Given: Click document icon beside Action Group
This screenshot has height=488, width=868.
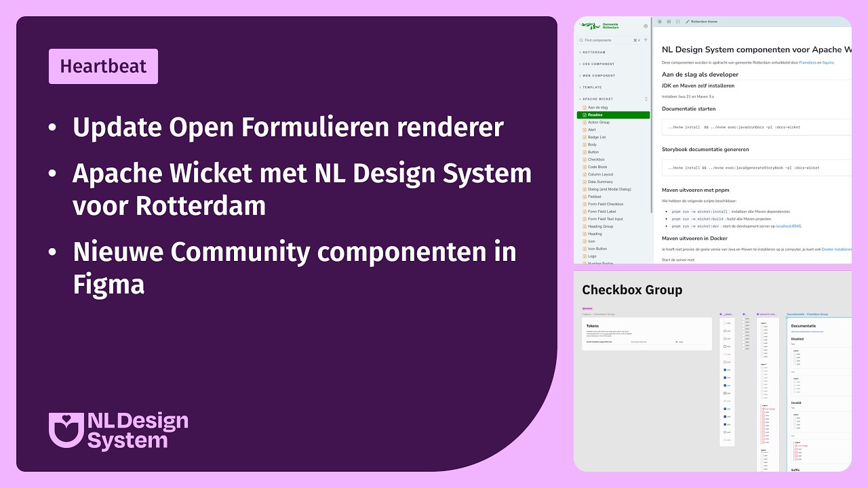Looking at the screenshot, I should [x=585, y=122].
